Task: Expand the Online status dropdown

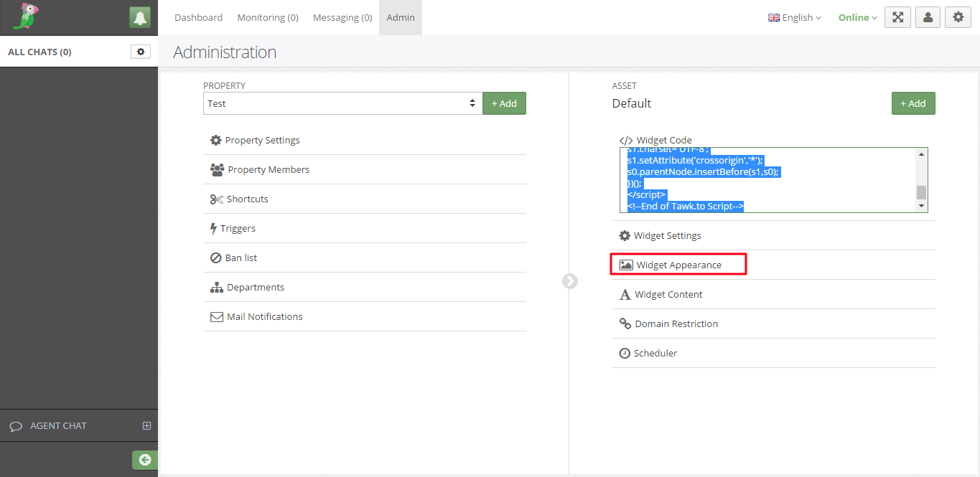Action: click(857, 18)
